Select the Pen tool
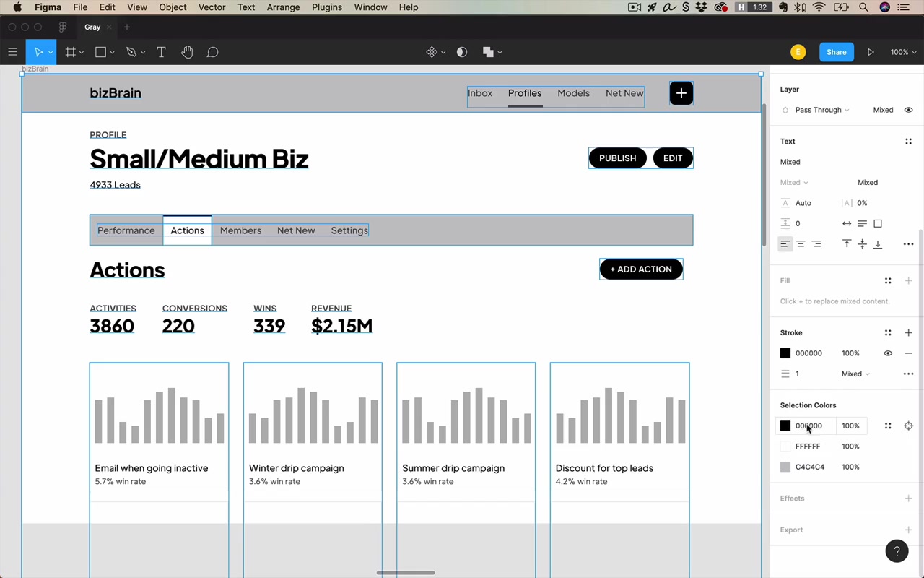 [131, 52]
